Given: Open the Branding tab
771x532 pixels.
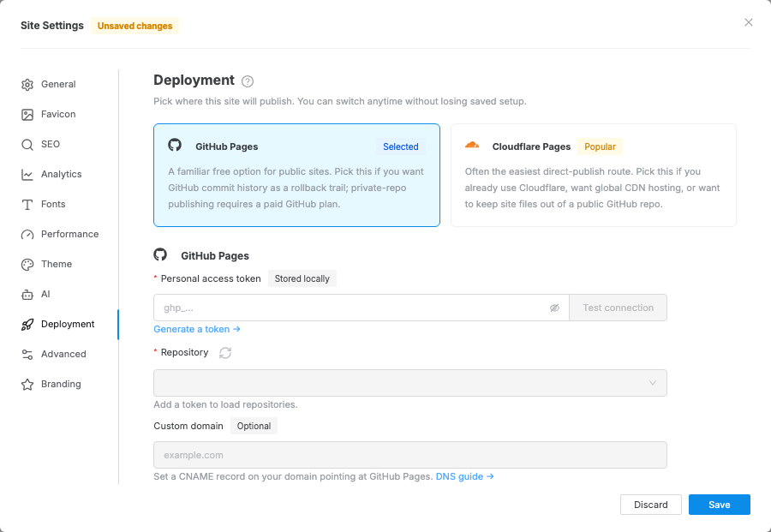Looking at the screenshot, I should pyautogui.click(x=69, y=384).
